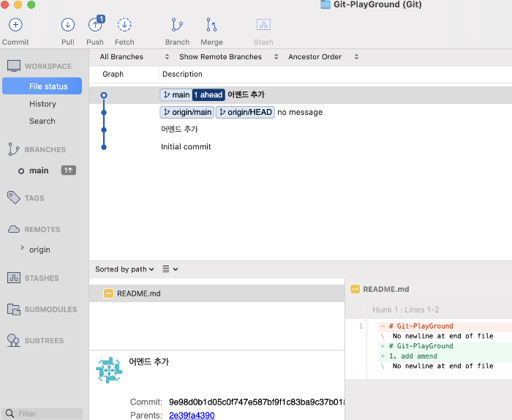
Task: Open the file list view mode dropdown
Action: click(170, 269)
